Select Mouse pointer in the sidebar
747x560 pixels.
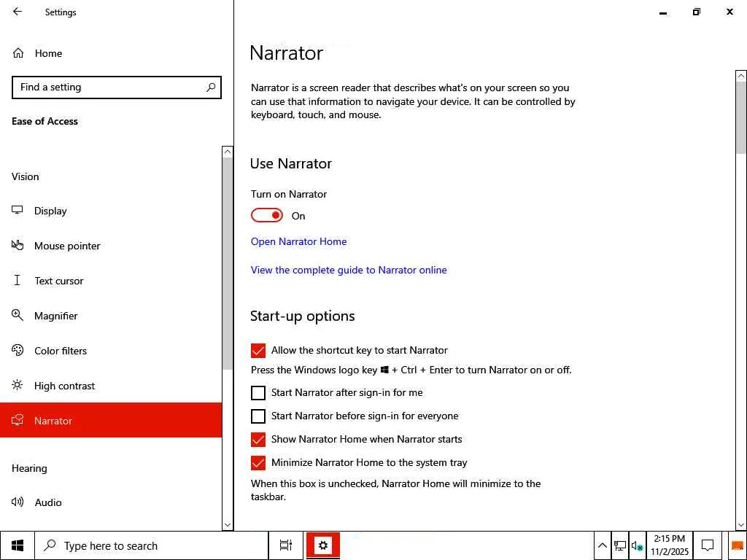coord(111,246)
